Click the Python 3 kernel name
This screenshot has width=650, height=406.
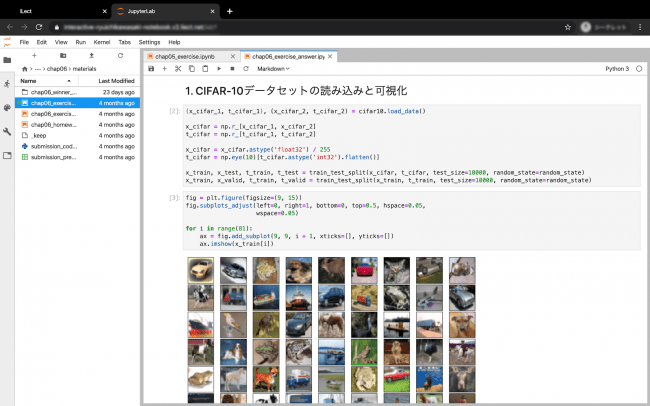click(x=617, y=68)
